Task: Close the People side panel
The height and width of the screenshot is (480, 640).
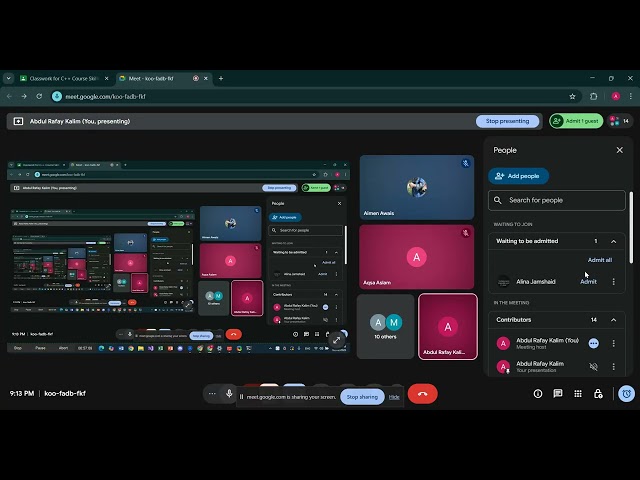Action: pos(619,150)
